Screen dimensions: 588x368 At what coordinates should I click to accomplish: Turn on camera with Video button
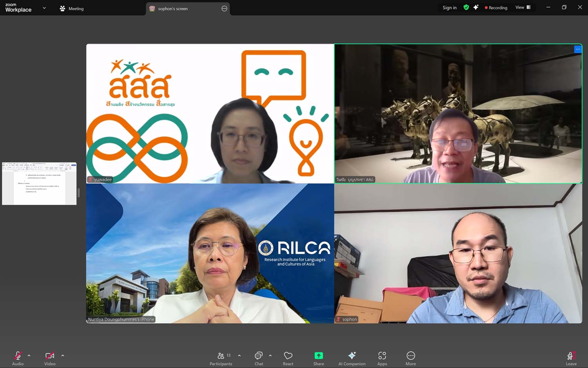[50, 357]
